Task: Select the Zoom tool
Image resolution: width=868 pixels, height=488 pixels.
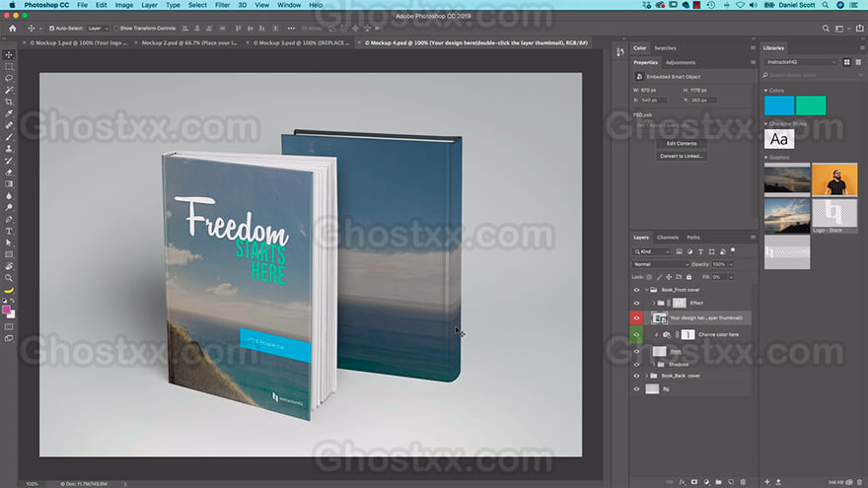Action: coord(9,278)
